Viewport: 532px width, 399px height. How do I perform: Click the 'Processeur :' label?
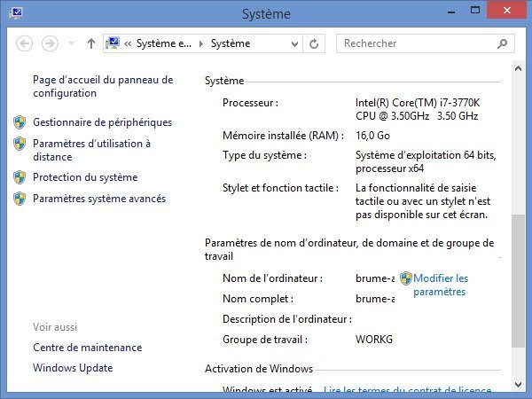coord(250,103)
